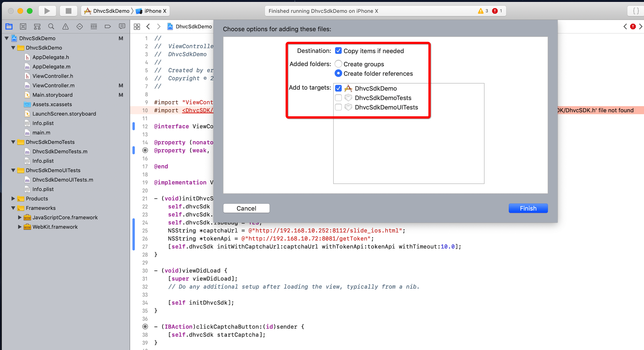Viewport: 644px width, 350px height.
Task: Toggle DhvcSdkDemo target checkbox
Action: click(x=338, y=88)
